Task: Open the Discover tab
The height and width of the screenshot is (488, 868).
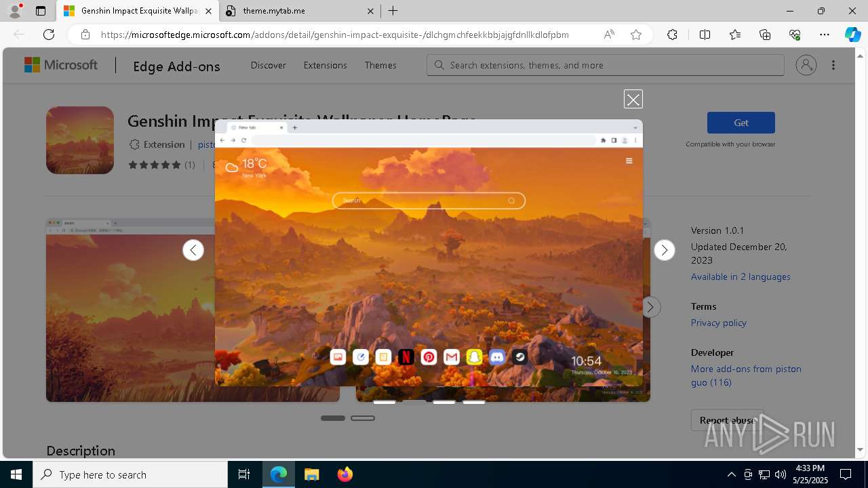Action: pyautogui.click(x=269, y=65)
